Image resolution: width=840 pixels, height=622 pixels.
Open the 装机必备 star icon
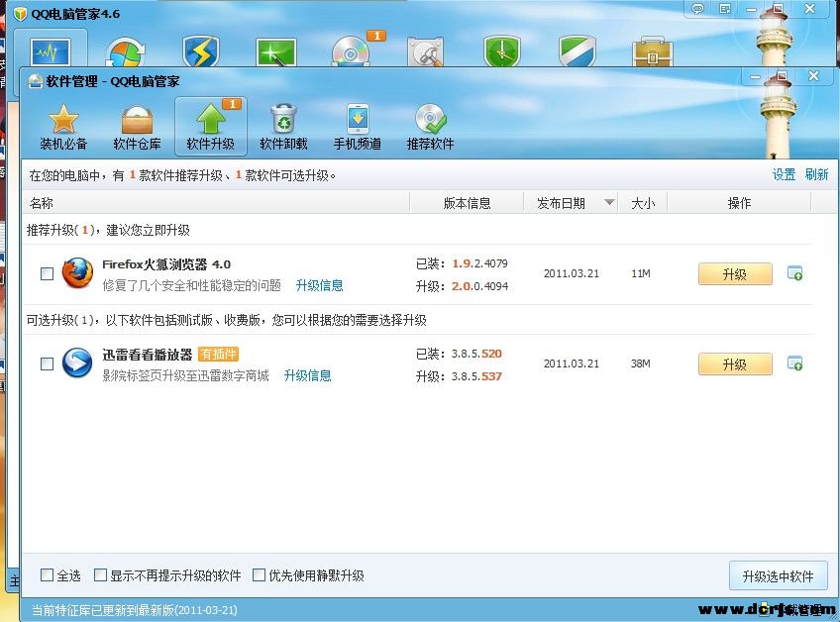tap(63, 120)
